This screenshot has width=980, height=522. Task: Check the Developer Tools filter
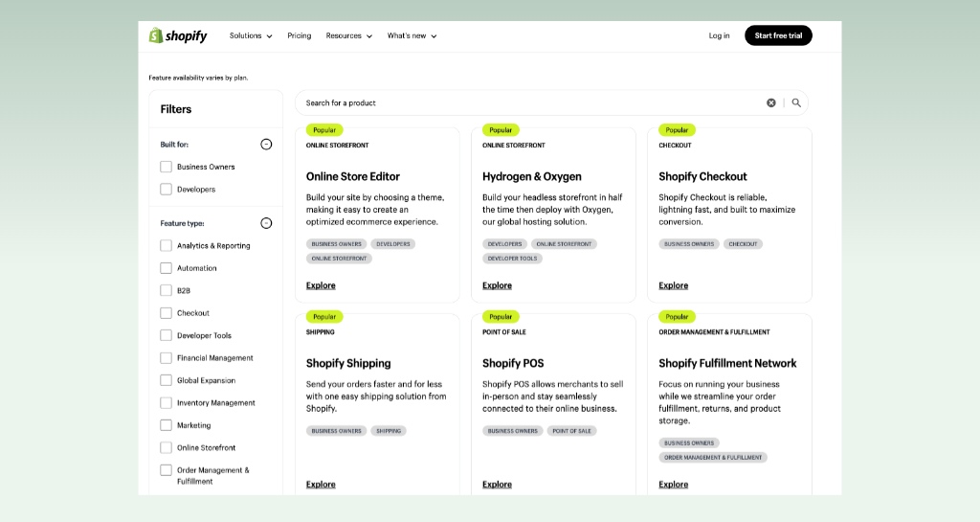(x=166, y=335)
